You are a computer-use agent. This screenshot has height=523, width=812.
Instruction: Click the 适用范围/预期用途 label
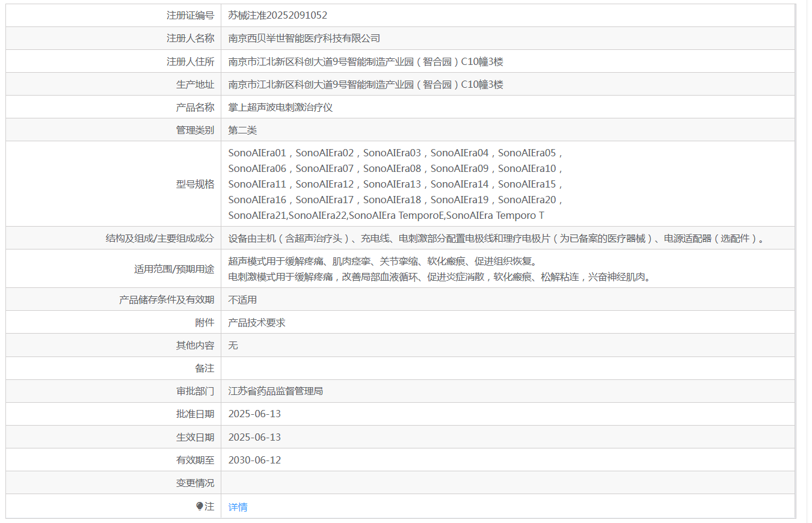[174, 269]
